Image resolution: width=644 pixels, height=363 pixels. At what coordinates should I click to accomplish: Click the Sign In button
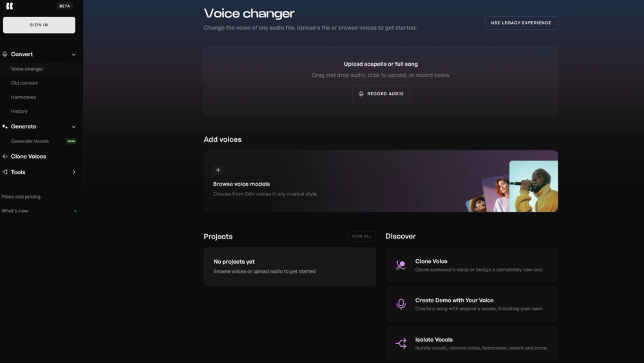tap(39, 25)
